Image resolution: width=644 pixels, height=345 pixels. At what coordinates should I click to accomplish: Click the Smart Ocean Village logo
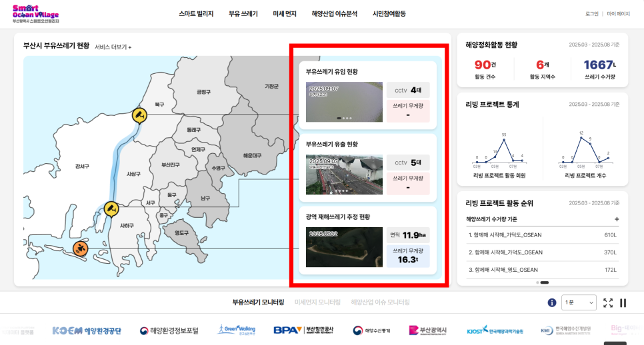coord(36,13)
